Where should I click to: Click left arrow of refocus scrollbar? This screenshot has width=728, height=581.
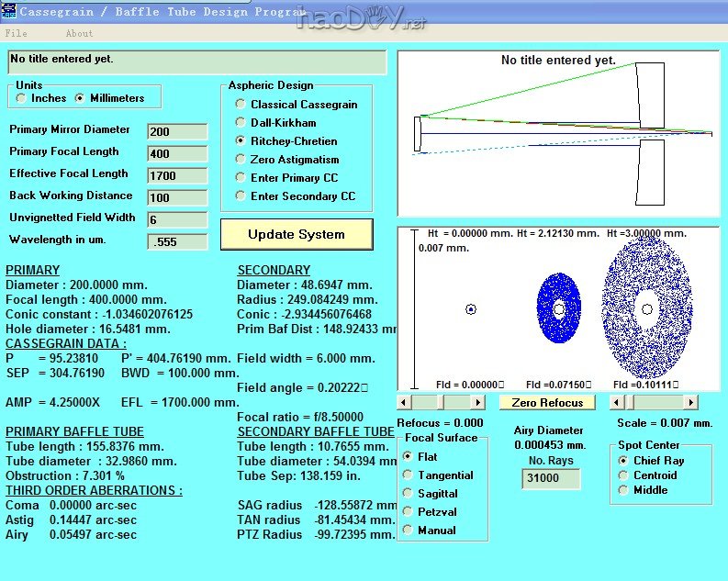[x=404, y=402]
